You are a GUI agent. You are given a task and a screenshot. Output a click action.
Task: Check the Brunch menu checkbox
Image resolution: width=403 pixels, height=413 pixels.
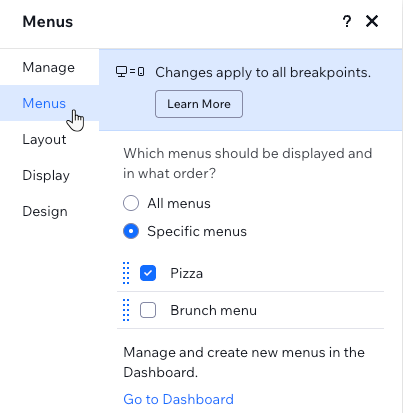pyautogui.click(x=148, y=310)
